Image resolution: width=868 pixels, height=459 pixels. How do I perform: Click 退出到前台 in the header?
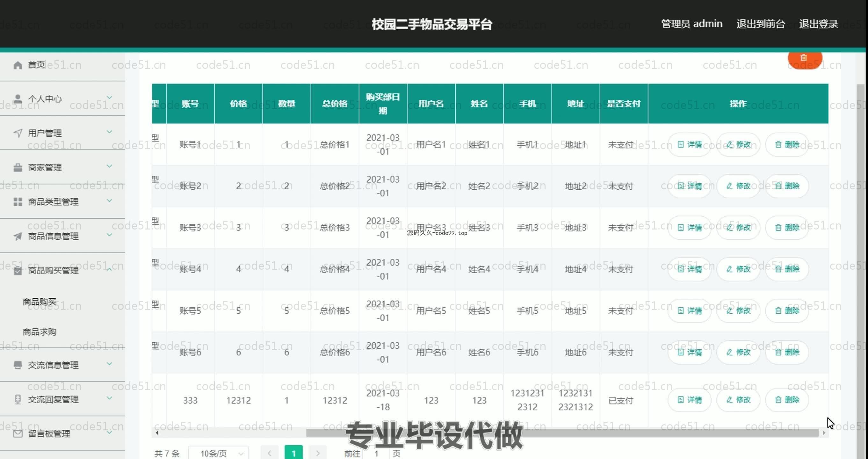click(761, 24)
